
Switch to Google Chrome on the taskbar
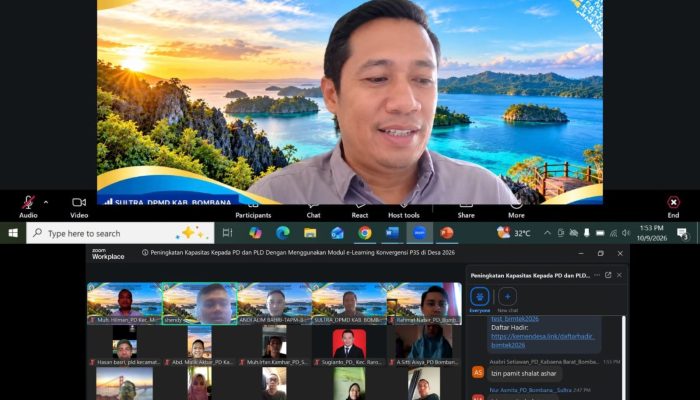365,233
